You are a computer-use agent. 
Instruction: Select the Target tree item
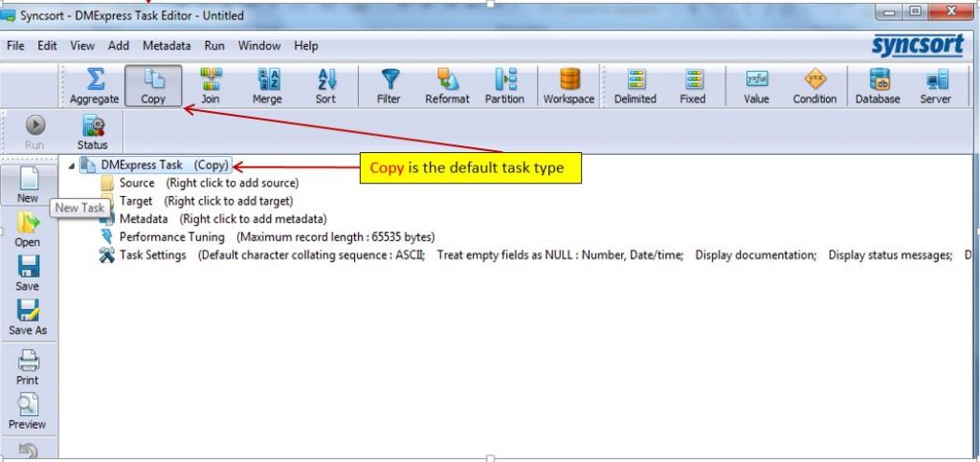[x=136, y=201]
